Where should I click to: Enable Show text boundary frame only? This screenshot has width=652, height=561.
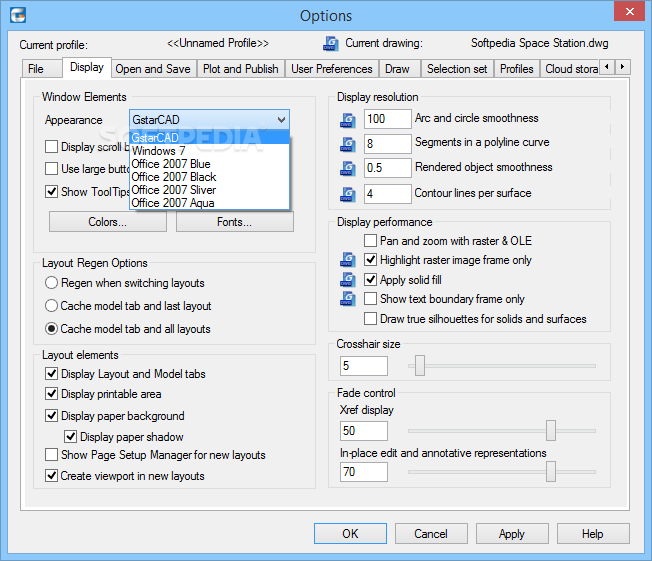click(x=370, y=299)
